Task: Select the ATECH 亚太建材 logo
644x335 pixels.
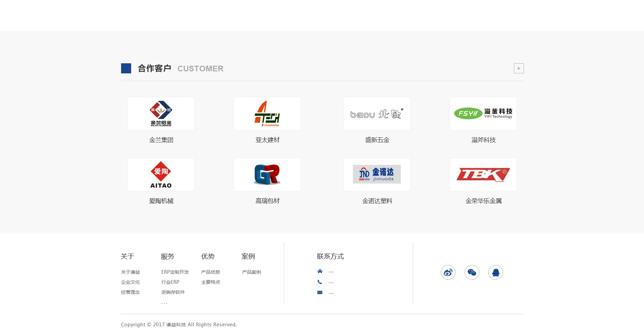Action: click(x=267, y=114)
